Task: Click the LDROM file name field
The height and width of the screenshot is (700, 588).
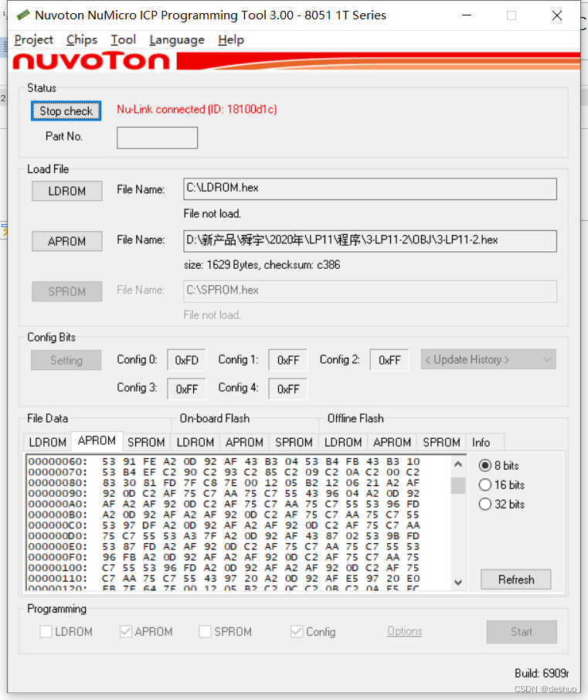Action: coord(369,189)
